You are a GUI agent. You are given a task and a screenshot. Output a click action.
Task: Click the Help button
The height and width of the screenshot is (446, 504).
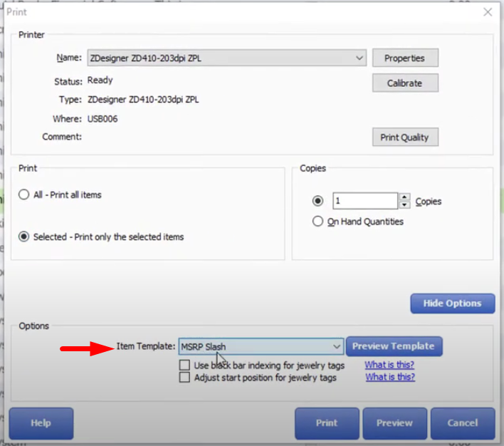pyautogui.click(x=41, y=423)
